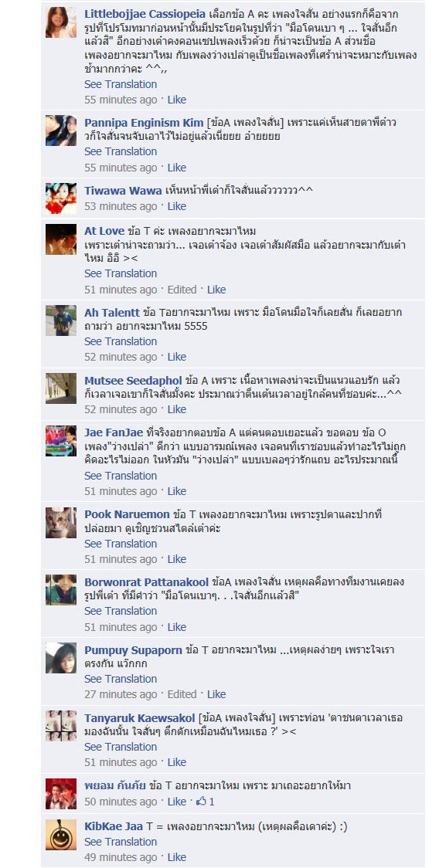Like KibKae Jaa's comment

pyautogui.click(x=177, y=857)
